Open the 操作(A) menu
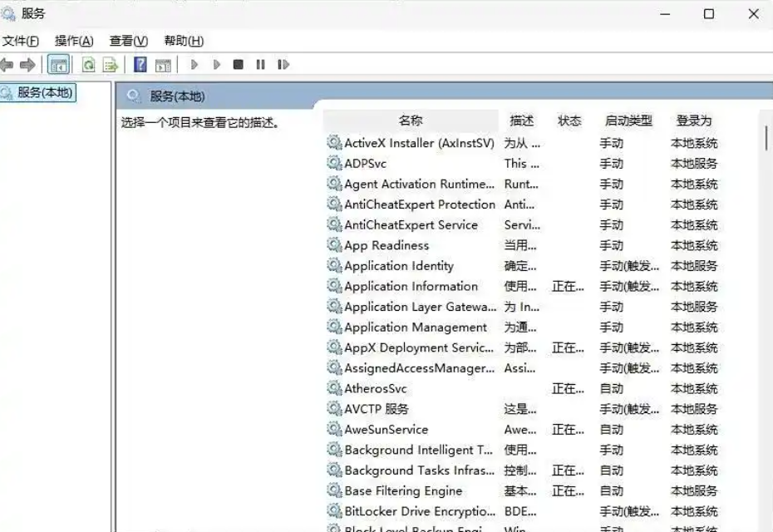This screenshot has width=773, height=532. pos(74,41)
